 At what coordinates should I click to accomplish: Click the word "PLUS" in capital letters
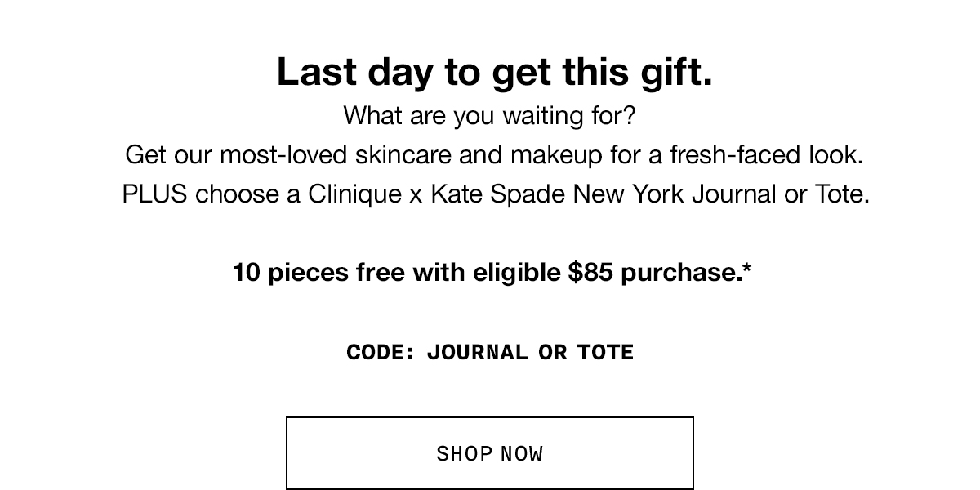[156, 194]
